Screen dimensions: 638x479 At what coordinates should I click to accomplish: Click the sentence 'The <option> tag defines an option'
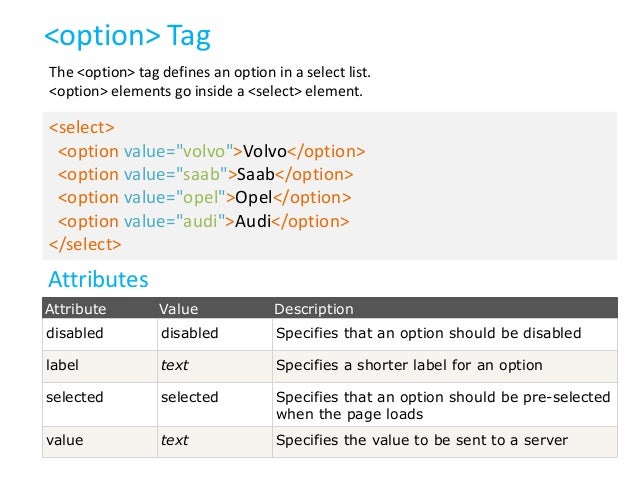pos(210,72)
